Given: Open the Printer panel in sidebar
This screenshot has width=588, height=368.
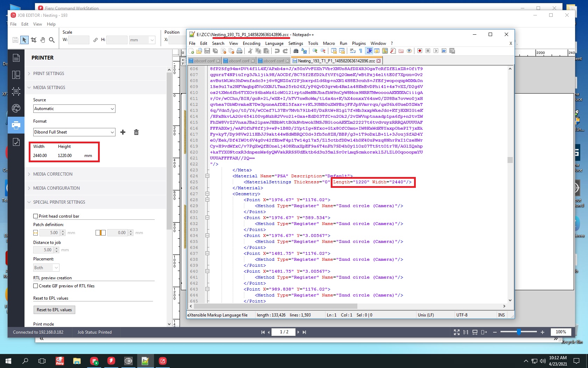Looking at the screenshot, I should pos(16,125).
